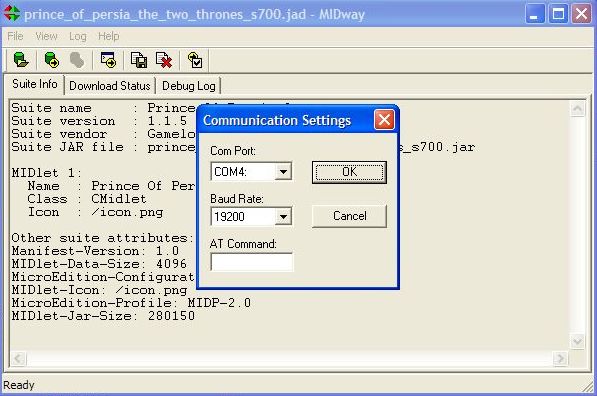
Task: Click the clear log red X icon
Action: [x=164, y=60]
